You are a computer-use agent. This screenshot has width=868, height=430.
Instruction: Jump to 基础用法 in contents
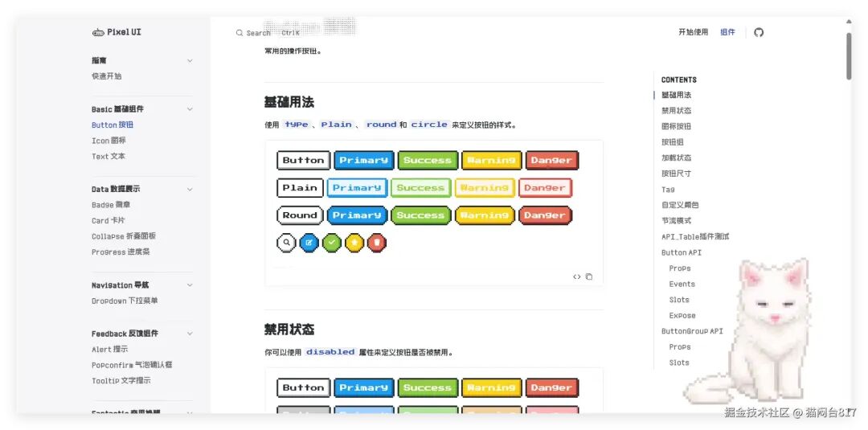(x=676, y=95)
